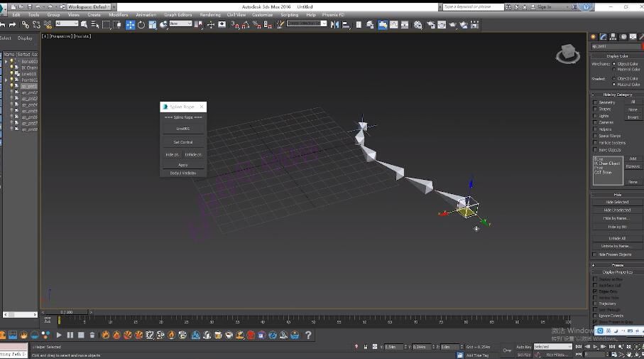Click the keyword search input field

(x=473, y=7)
